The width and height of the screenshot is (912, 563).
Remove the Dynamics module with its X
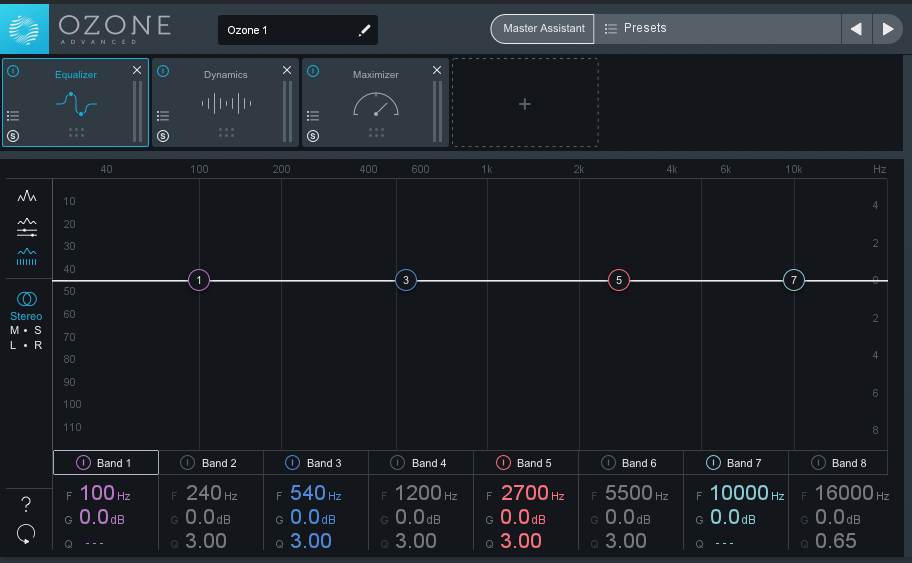click(x=287, y=70)
